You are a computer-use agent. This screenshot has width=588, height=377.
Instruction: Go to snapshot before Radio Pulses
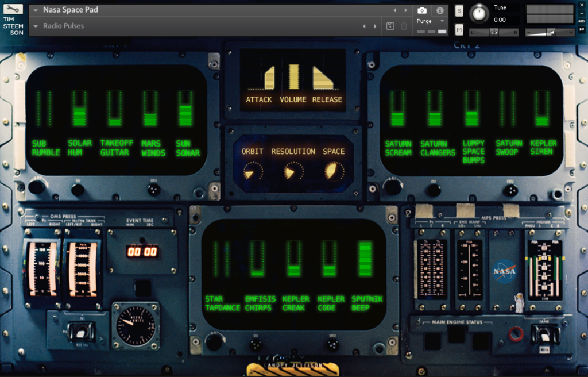(363, 26)
